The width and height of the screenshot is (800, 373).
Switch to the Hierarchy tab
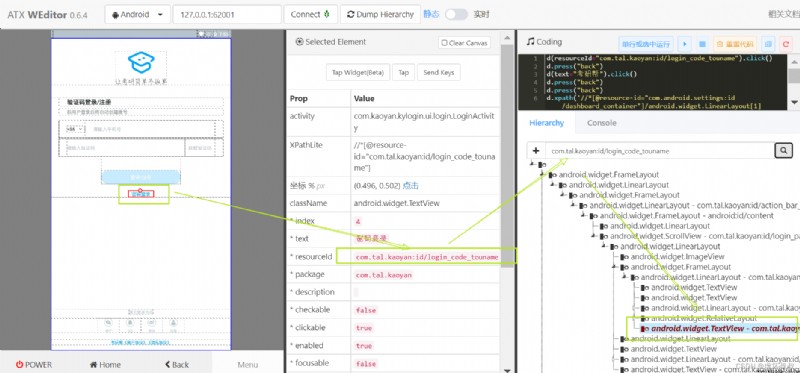pyautogui.click(x=546, y=123)
